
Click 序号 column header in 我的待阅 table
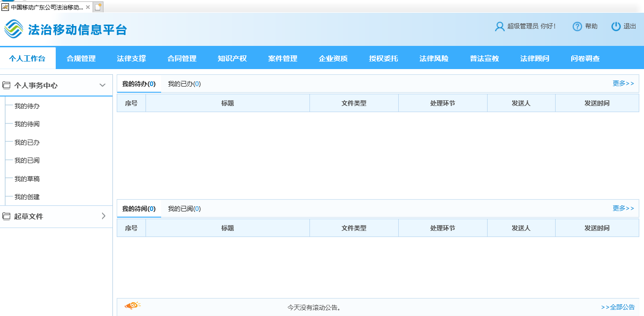pyautogui.click(x=131, y=228)
